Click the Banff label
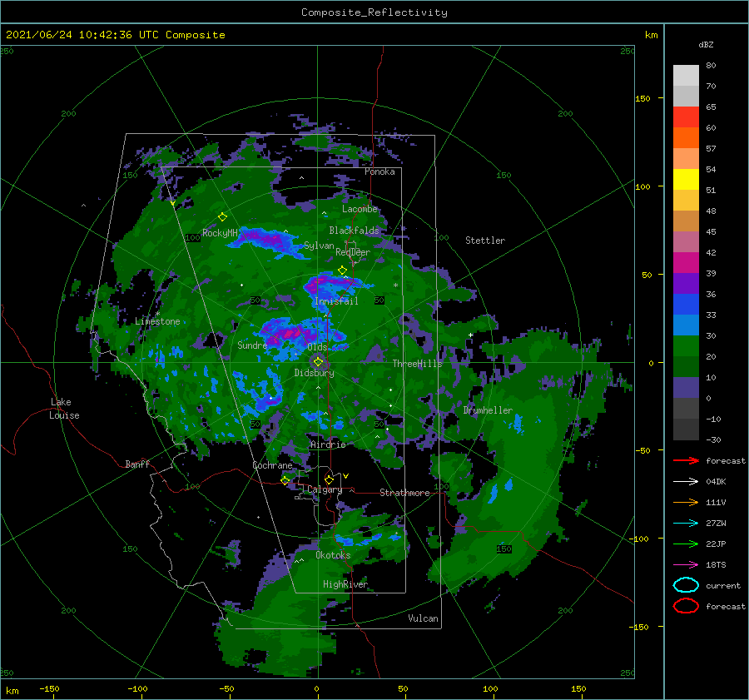The image size is (749, 700). click(x=137, y=464)
